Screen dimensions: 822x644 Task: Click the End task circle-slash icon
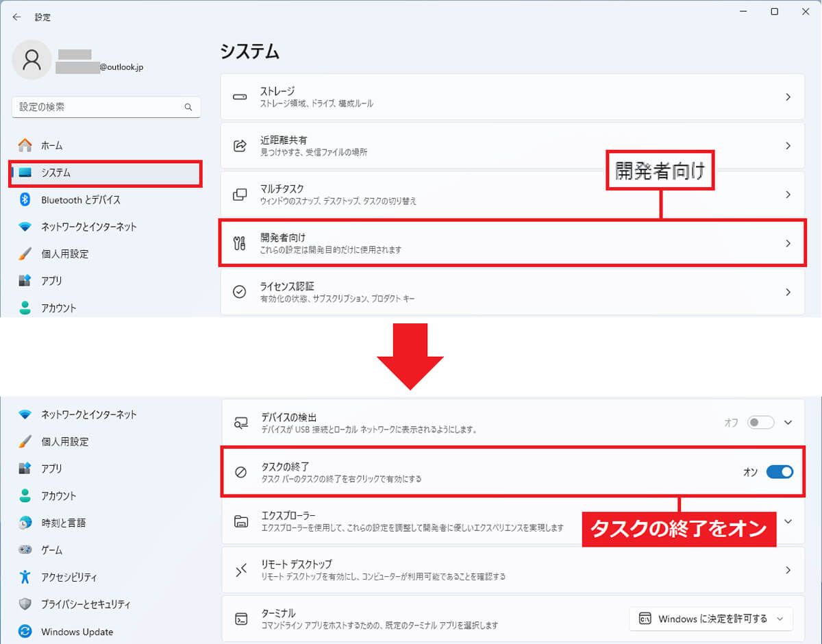(241, 472)
